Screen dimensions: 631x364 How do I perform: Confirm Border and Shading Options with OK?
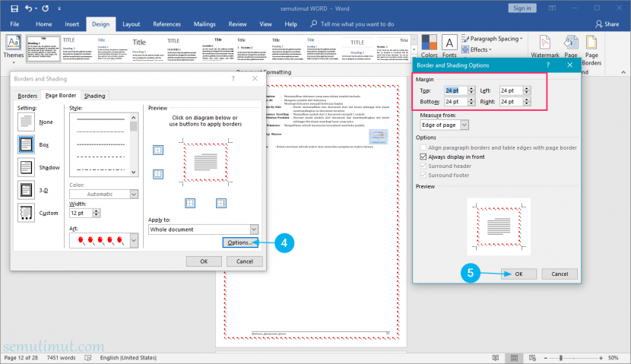click(x=518, y=274)
